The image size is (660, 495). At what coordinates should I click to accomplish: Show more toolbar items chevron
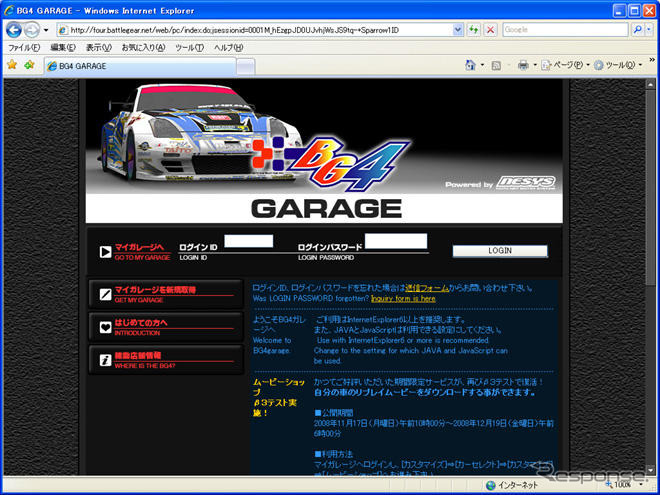click(652, 60)
